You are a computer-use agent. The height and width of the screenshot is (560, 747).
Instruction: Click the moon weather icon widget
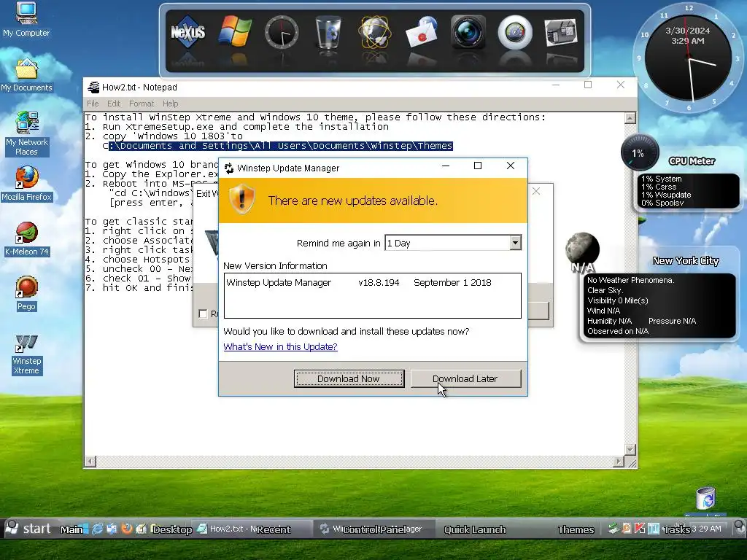coord(582,249)
